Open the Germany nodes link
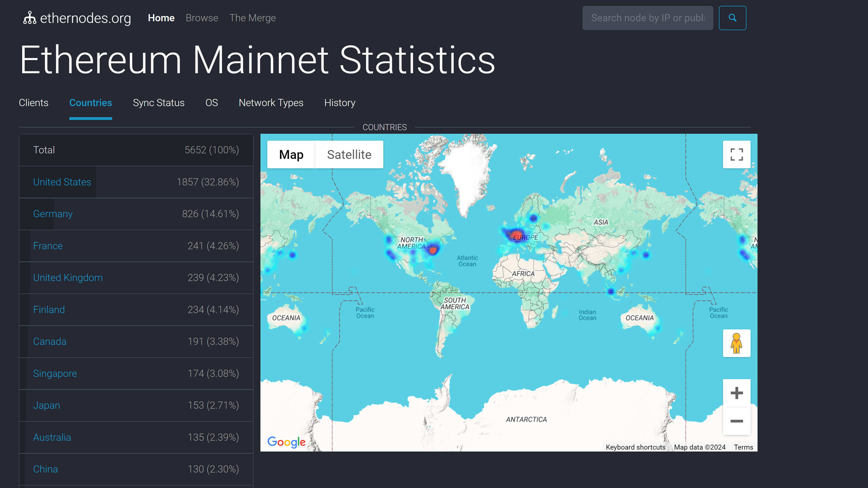 pos(53,214)
